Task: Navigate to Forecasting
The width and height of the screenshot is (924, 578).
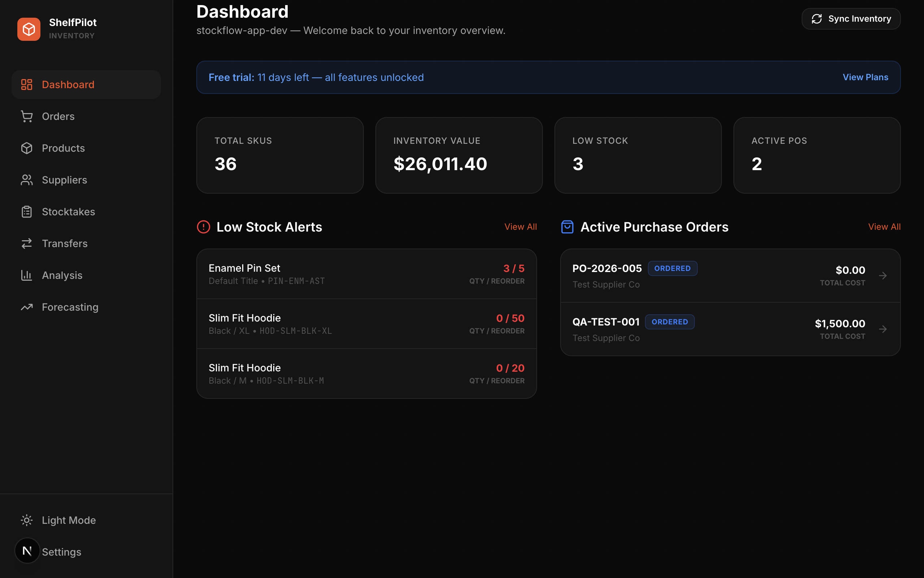Action: [x=86, y=307]
